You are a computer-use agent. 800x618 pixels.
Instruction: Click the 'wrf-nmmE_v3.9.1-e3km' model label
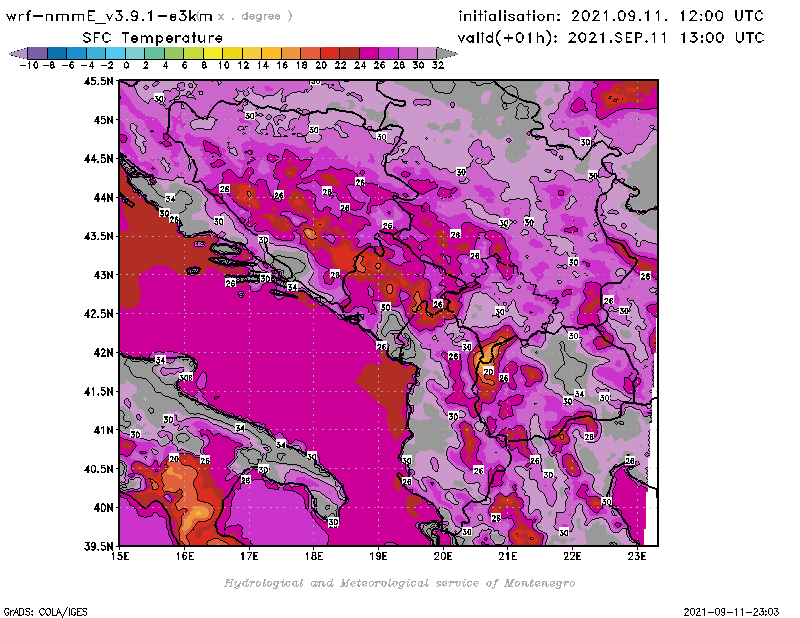pyautogui.click(x=109, y=16)
